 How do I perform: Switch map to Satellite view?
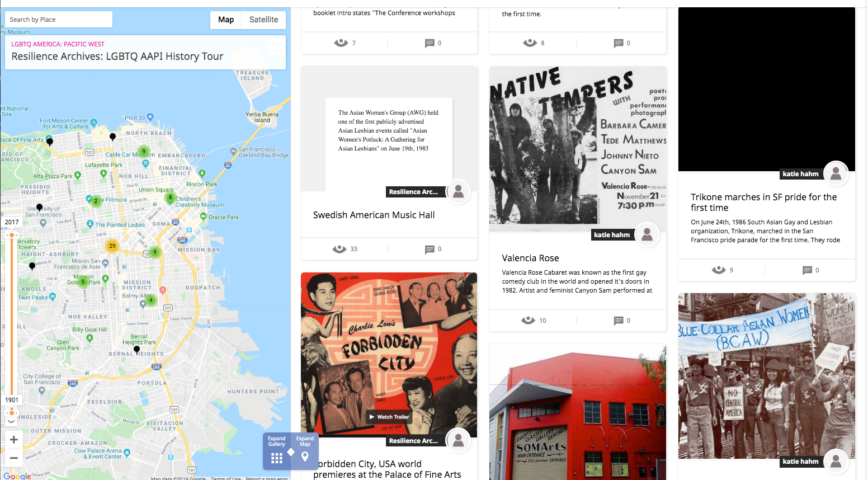tap(263, 20)
